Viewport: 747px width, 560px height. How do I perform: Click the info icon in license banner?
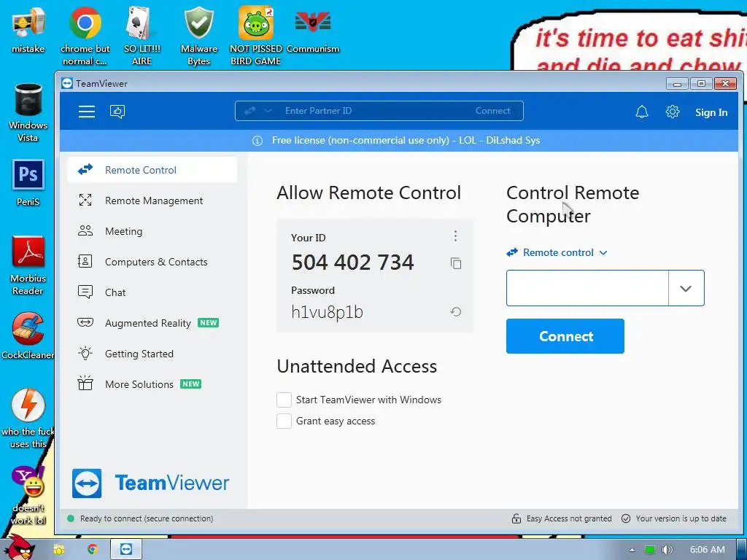(258, 141)
